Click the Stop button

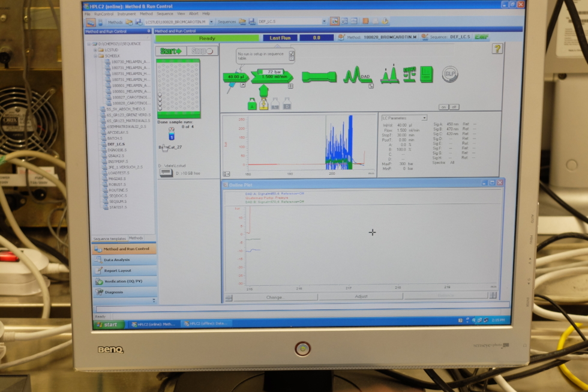pyautogui.click(x=203, y=51)
